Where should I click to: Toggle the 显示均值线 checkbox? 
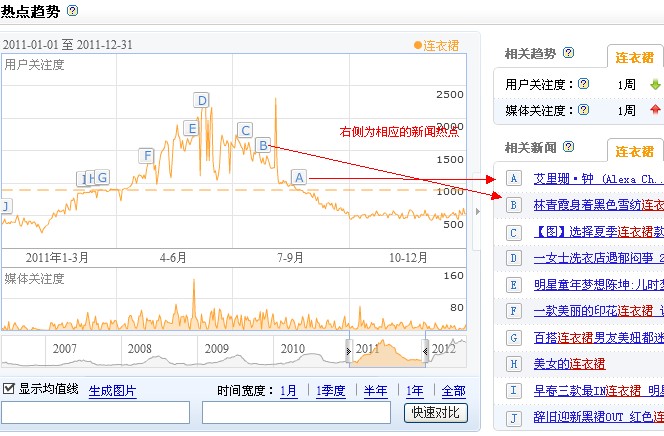pyautogui.click(x=9, y=390)
